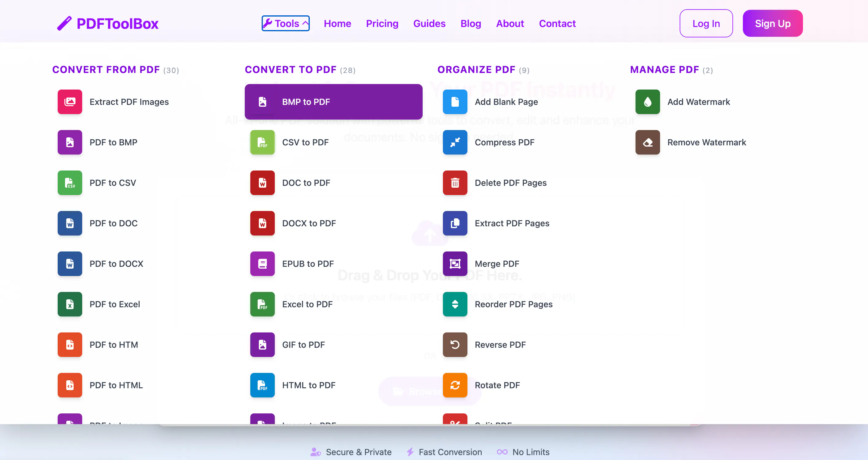The width and height of the screenshot is (868, 460).
Task: Click the blue PDF to DOC icon
Action: pos(70,223)
